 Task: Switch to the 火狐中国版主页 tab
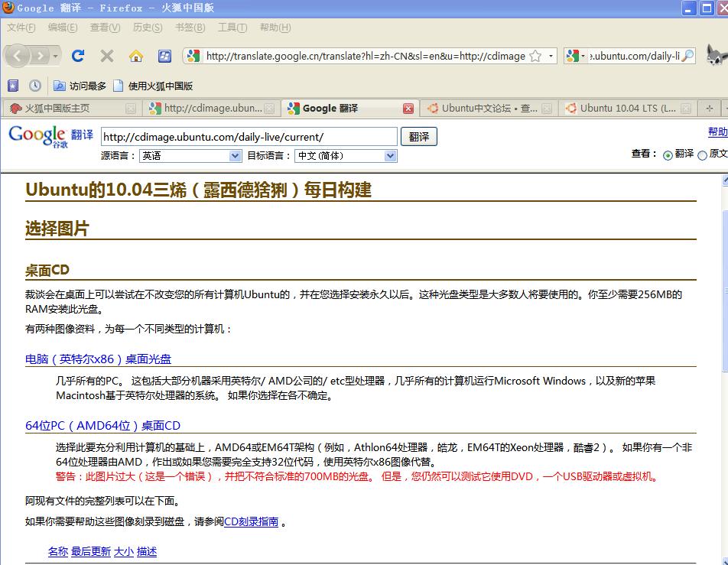coord(71,108)
